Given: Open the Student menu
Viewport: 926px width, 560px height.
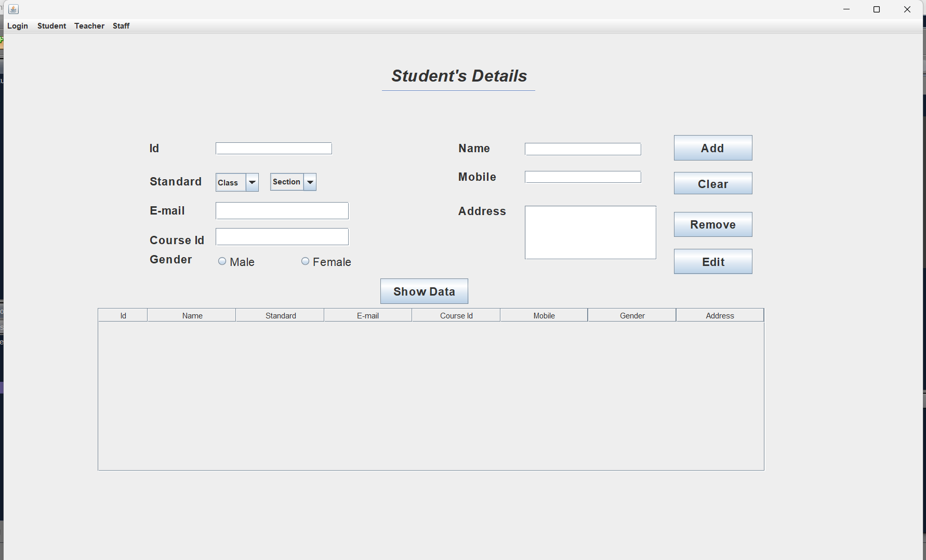Looking at the screenshot, I should point(51,26).
